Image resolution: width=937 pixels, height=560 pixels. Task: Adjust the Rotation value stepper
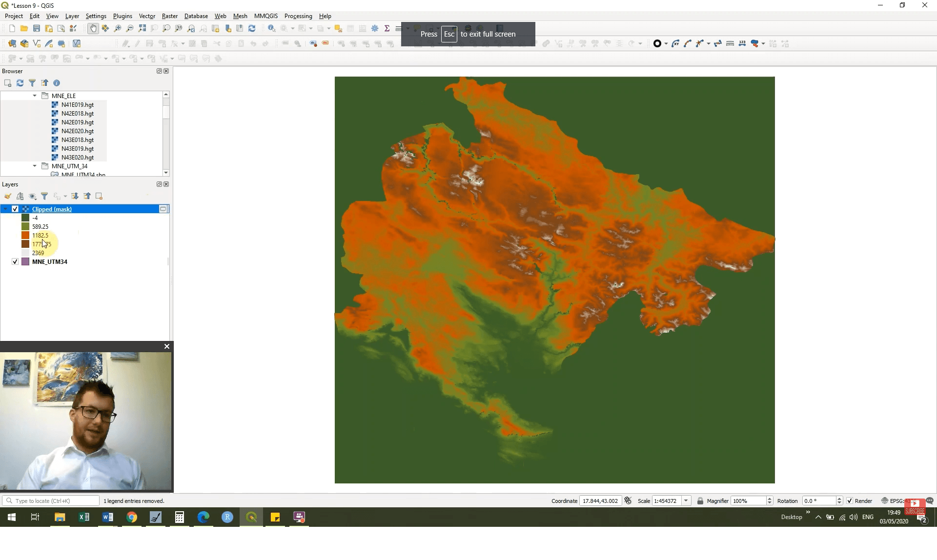(840, 500)
